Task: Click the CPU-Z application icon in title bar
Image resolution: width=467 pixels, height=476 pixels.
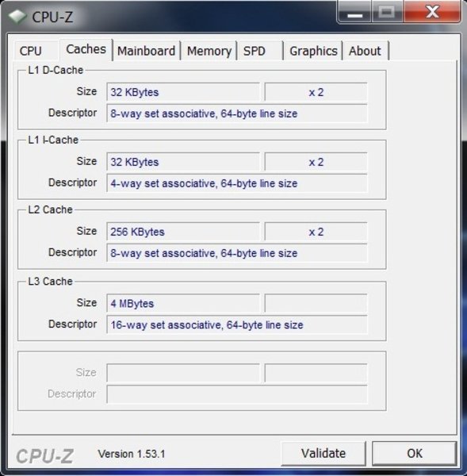Action: click(x=17, y=17)
